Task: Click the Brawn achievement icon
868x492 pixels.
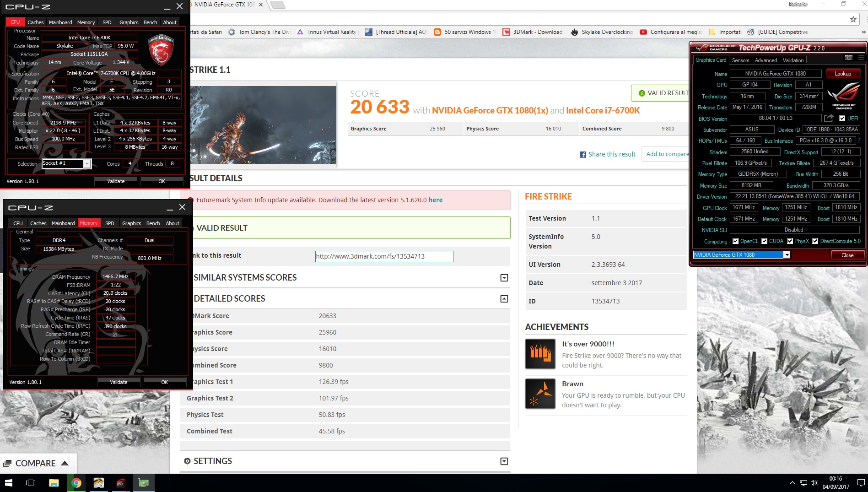Action: (x=540, y=394)
